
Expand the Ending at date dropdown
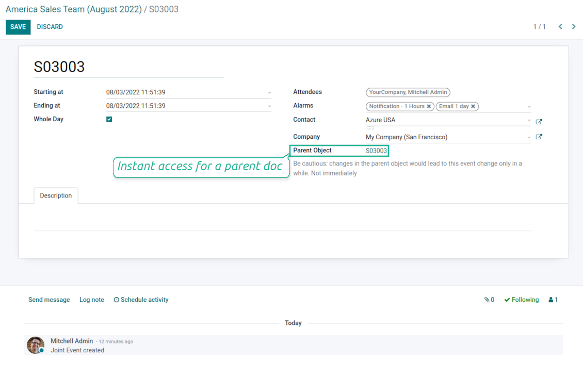tap(269, 106)
